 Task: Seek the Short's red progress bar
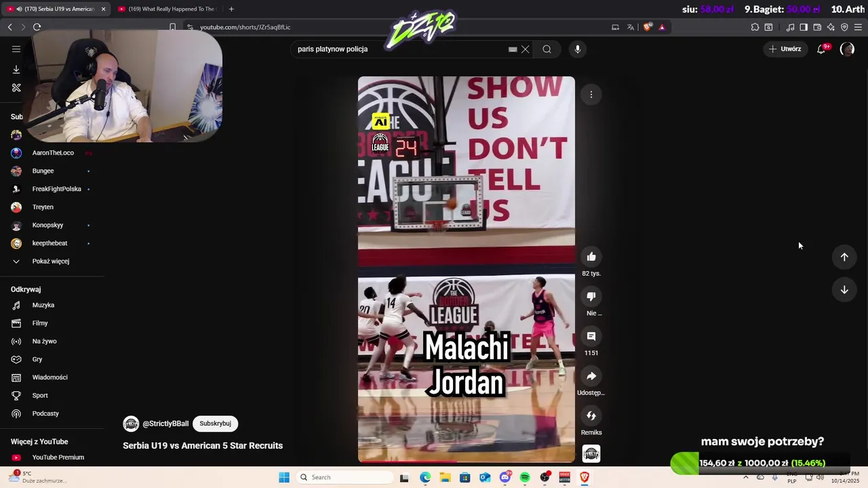[467, 462]
